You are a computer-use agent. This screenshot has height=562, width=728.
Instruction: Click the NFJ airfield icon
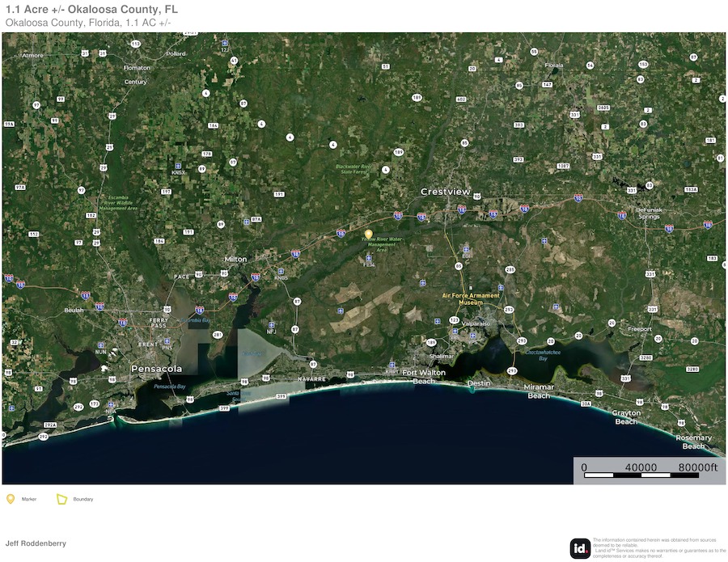(271, 323)
